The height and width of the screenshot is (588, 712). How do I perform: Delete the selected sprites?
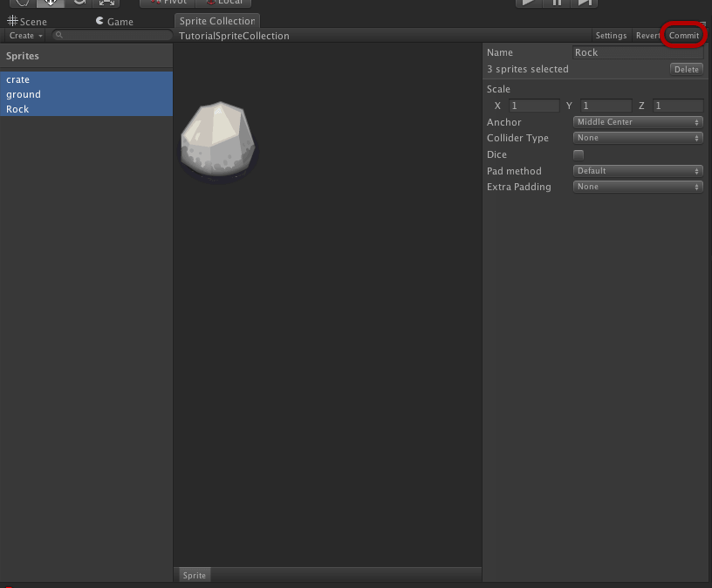pos(686,70)
